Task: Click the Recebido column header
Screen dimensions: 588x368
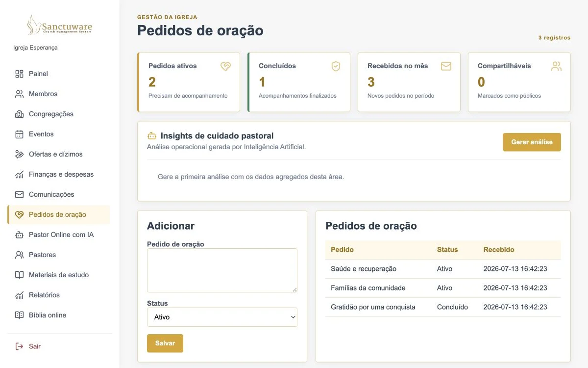Action: 499,250
